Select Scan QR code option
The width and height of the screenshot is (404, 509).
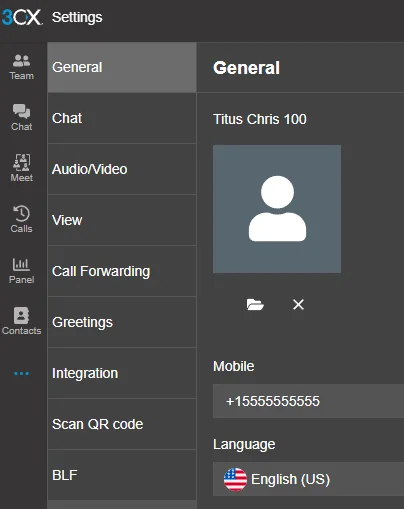122,424
